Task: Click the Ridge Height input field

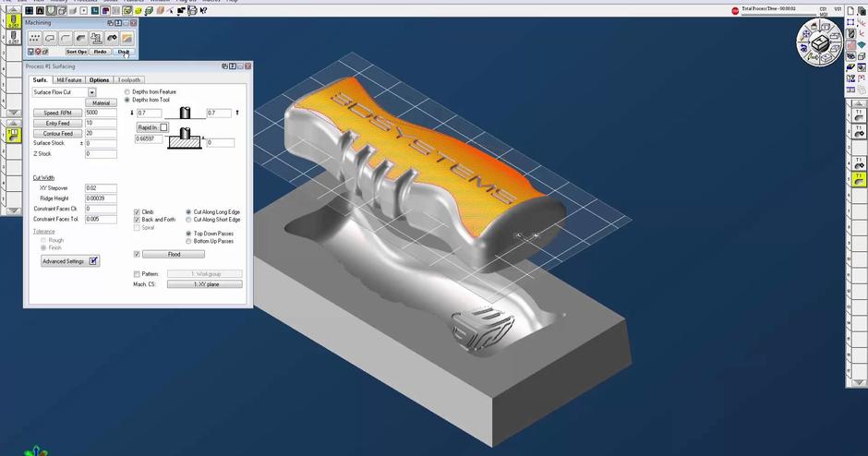Action: pyautogui.click(x=101, y=198)
